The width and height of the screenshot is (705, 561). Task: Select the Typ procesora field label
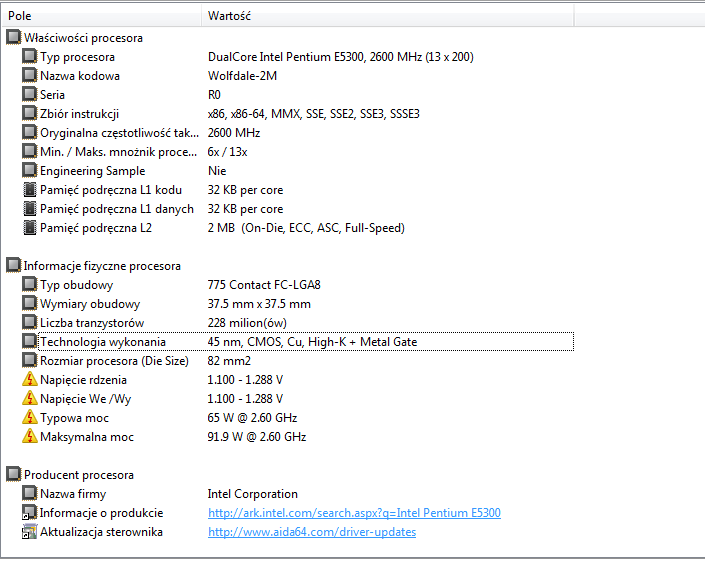[x=77, y=57]
